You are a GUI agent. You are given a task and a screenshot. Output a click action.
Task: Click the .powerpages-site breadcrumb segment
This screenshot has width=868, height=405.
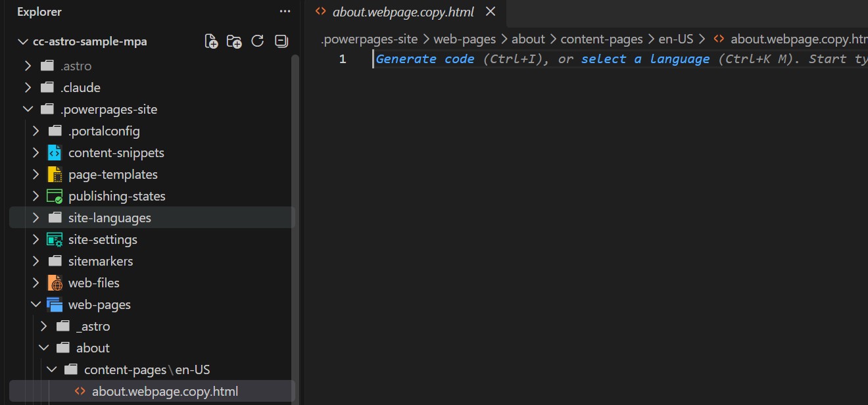click(369, 39)
